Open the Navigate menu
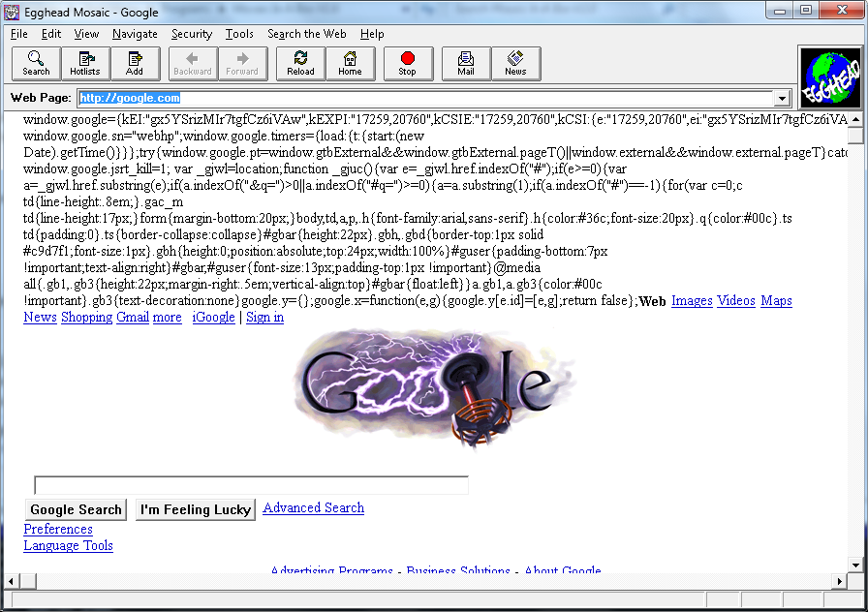 coord(135,34)
